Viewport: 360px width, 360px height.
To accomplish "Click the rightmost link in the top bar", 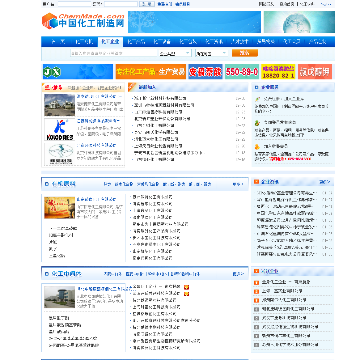I will tap(326, 4).
